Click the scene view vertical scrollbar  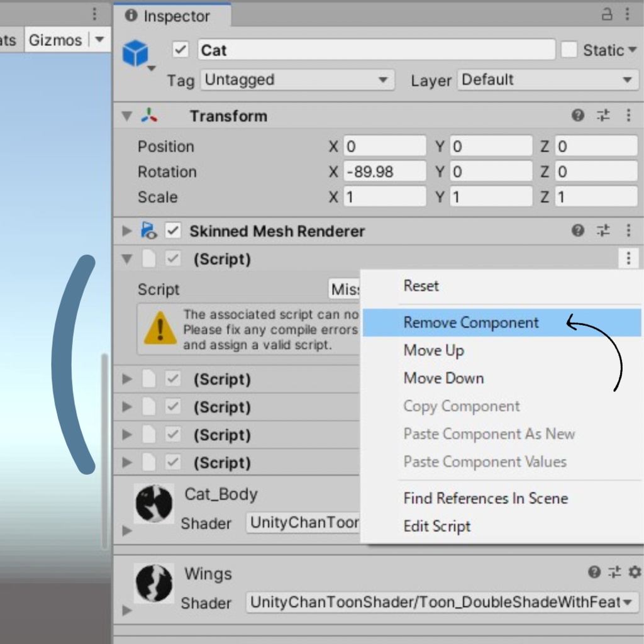105,450
